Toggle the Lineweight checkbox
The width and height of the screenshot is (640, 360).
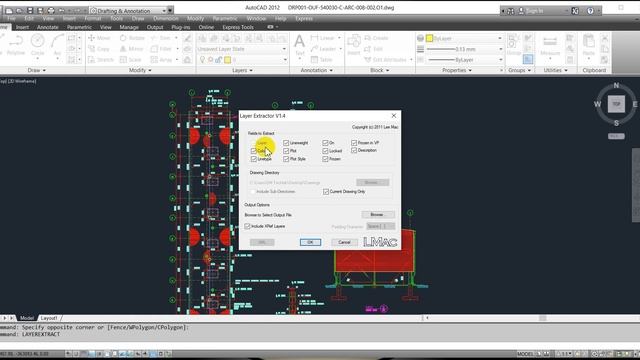(x=286, y=143)
